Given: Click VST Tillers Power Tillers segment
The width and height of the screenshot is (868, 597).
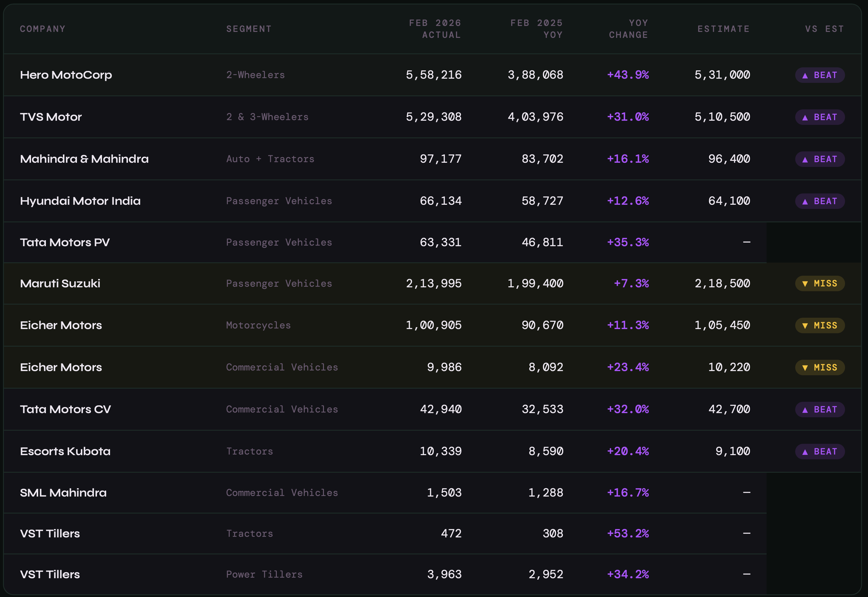Looking at the screenshot, I should tap(264, 574).
